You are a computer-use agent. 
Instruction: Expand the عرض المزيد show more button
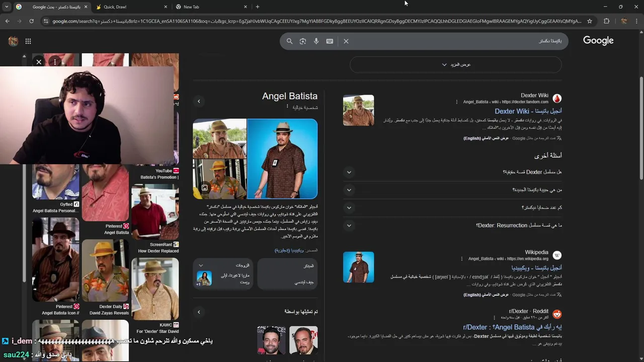[x=456, y=65]
